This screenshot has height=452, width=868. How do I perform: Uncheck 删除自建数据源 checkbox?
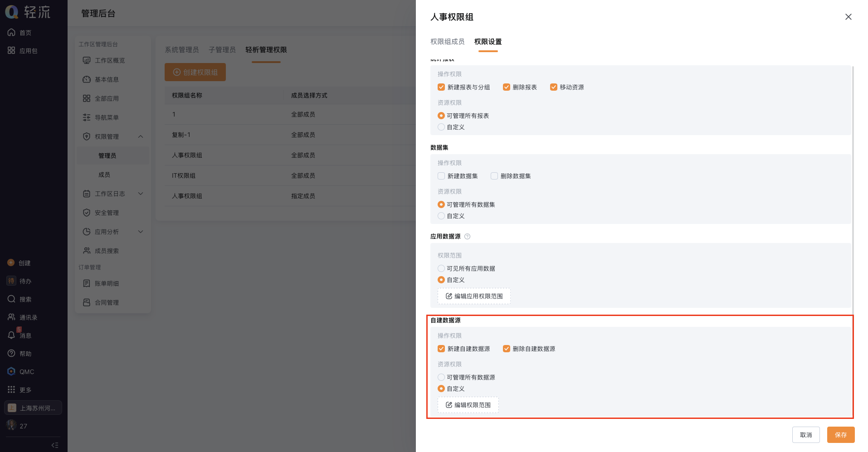tap(507, 349)
